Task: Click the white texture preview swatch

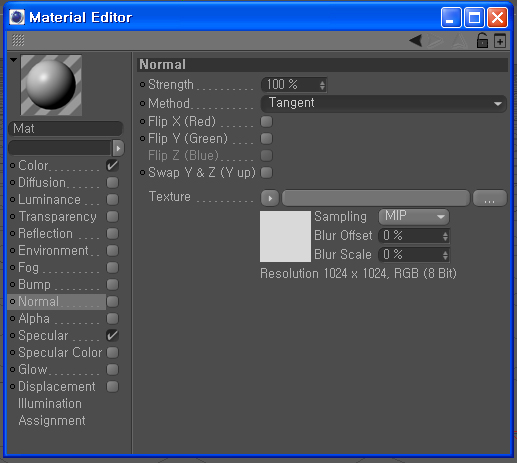Action: (285, 236)
